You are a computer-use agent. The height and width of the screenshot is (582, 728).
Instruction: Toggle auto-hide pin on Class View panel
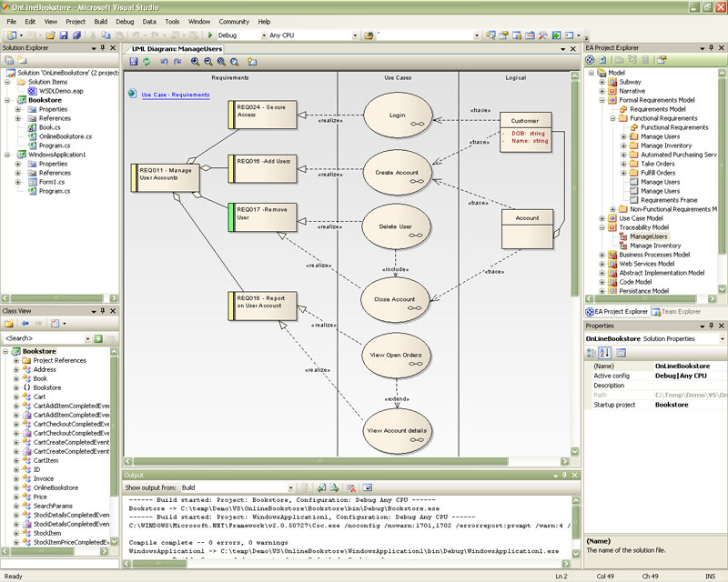pyautogui.click(x=102, y=311)
